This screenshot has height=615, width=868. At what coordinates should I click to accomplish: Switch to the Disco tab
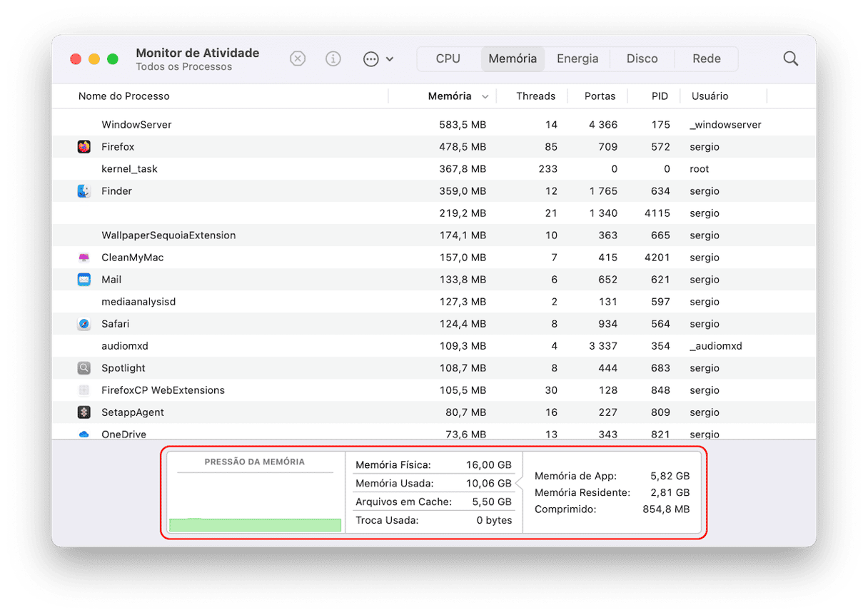[642, 59]
